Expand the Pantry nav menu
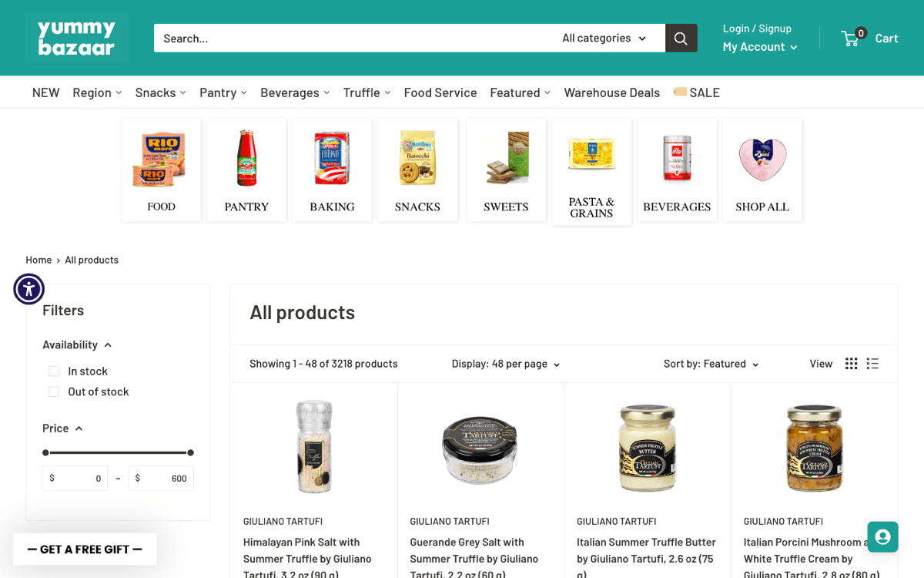Image resolution: width=924 pixels, height=578 pixels. point(223,92)
